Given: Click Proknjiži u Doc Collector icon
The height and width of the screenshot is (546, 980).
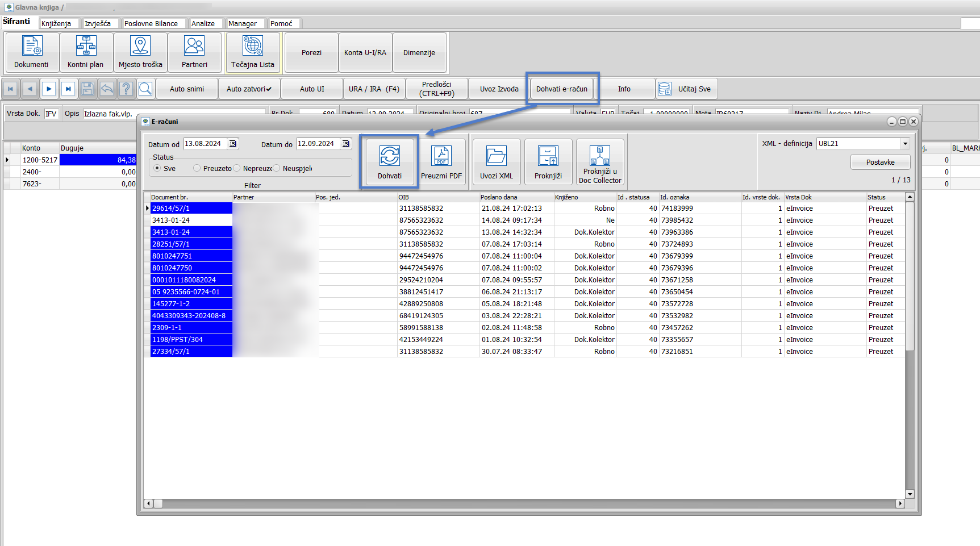Looking at the screenshot, I should (600, 162).
